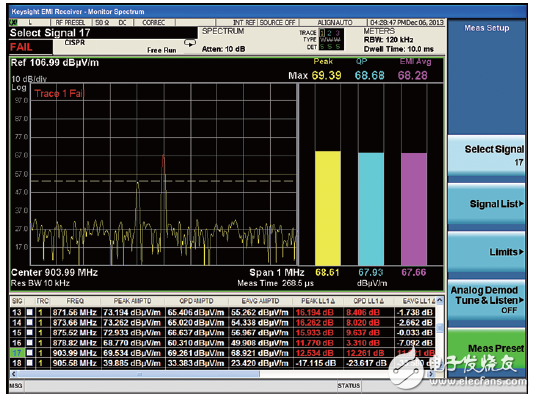536x398 pixels.
Task: Click EAVG delta value -7.092 dB
Action: click(x=415, y=343)
